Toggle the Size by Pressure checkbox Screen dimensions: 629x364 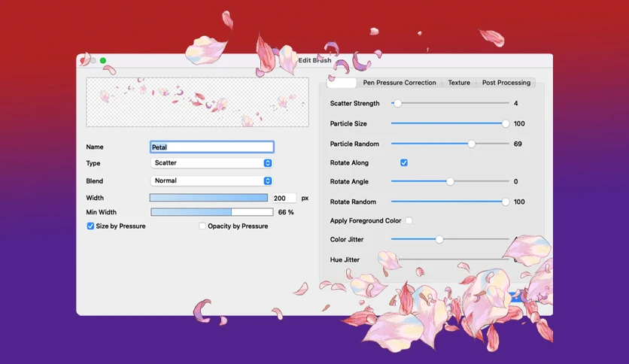pos(90,226)
